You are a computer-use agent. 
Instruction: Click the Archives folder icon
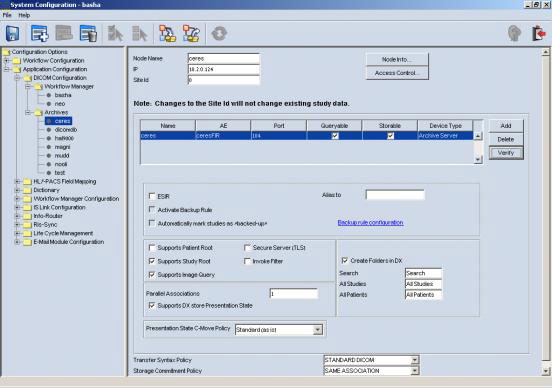coord(39,112)
